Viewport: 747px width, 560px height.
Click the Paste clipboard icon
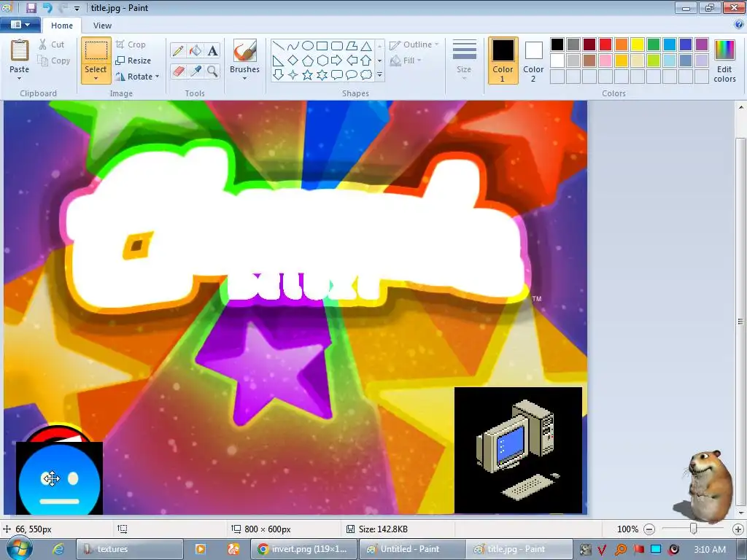coord(20,50)
